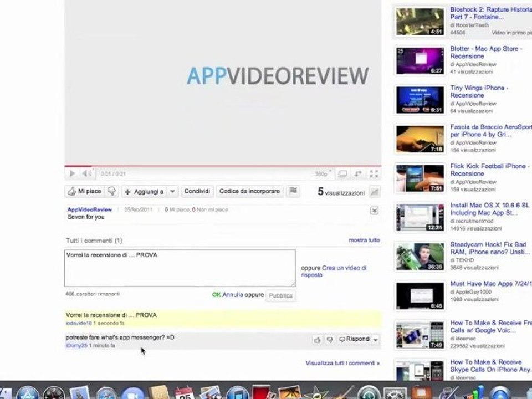
Task: Open iDomy25 user profile
Action: pyautogui.click(x=76, y=346)
